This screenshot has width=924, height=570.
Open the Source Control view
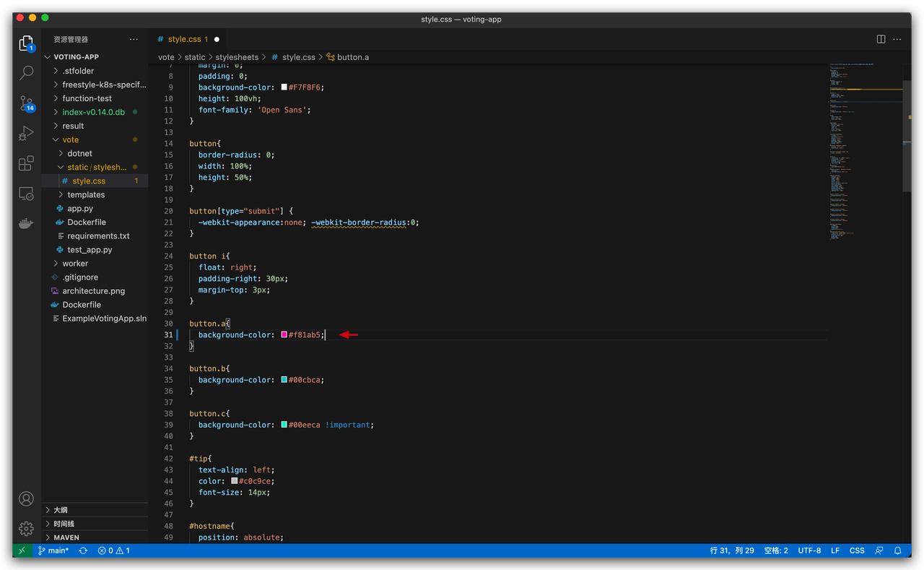26,103
